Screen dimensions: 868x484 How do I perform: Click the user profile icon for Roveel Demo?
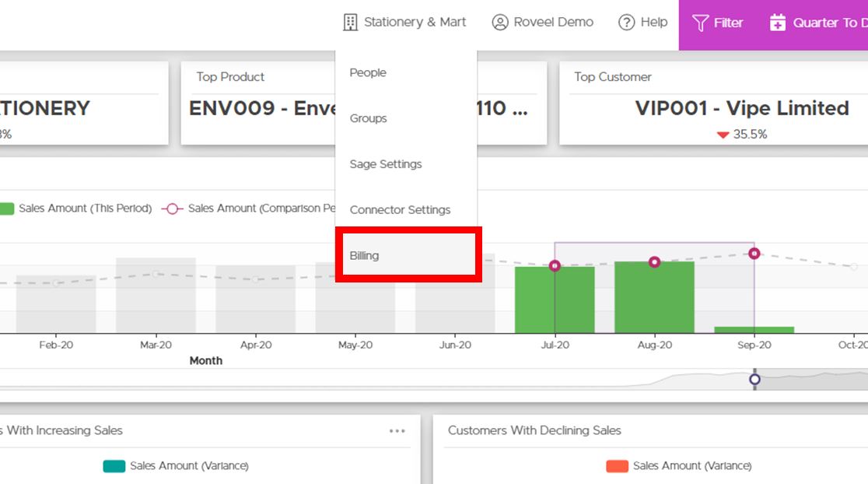500,22
